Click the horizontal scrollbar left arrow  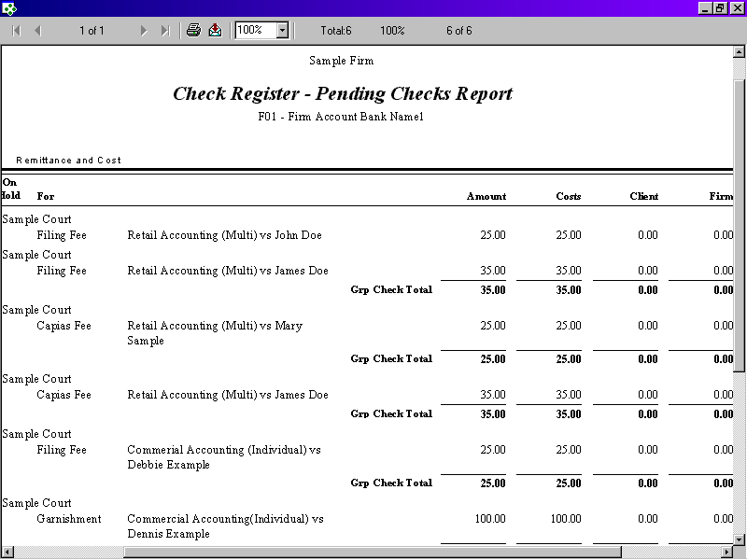click(x=7, y=553)
